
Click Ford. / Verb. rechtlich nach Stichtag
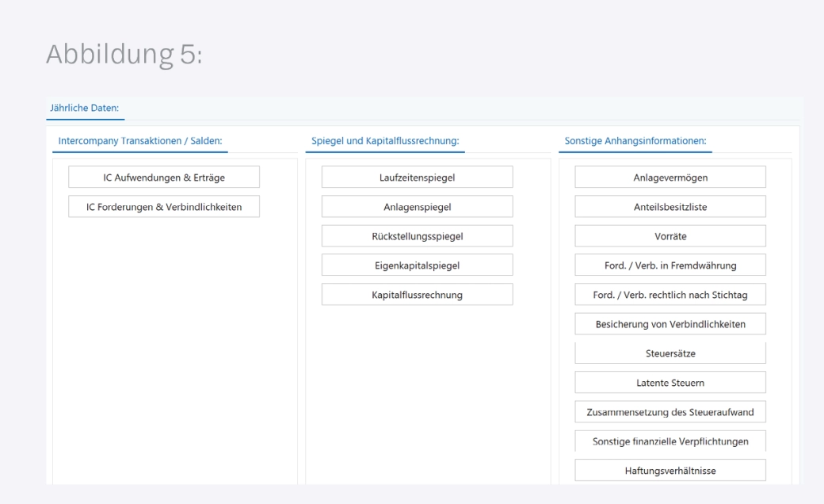click(x=670, y=295)
